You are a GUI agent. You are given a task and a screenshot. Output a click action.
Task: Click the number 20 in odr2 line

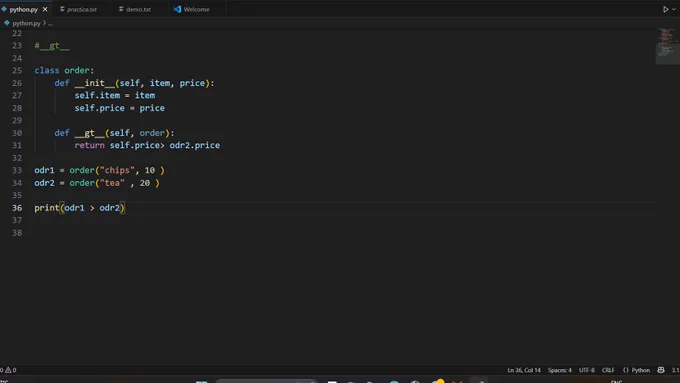[x=145, y=183]
